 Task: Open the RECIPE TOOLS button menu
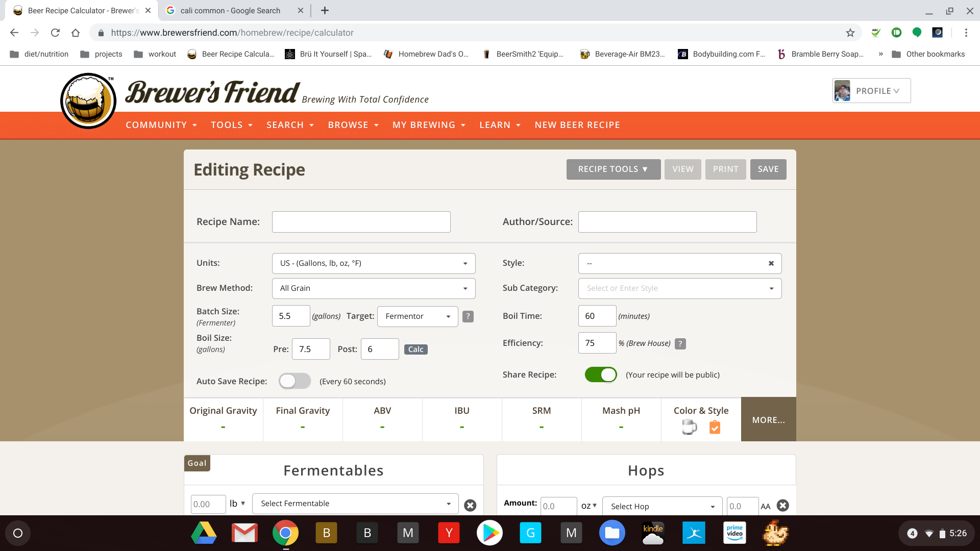[614, 169]
